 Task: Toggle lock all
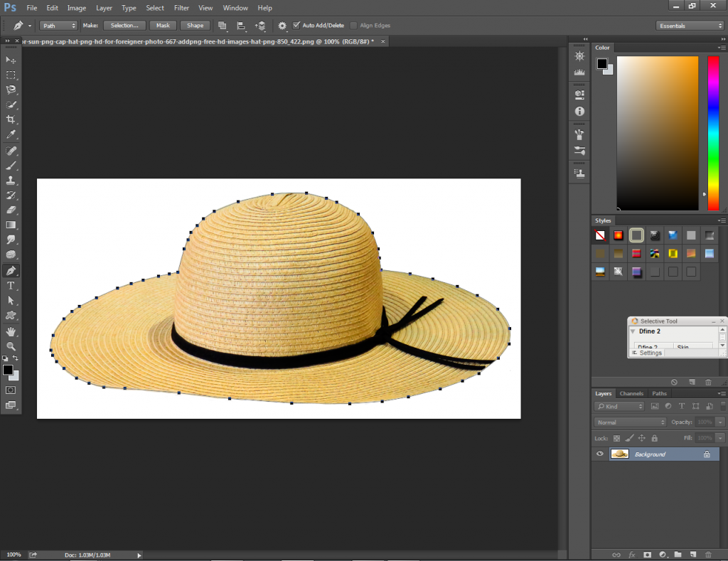pyautogui.click(x=654, y=438)
